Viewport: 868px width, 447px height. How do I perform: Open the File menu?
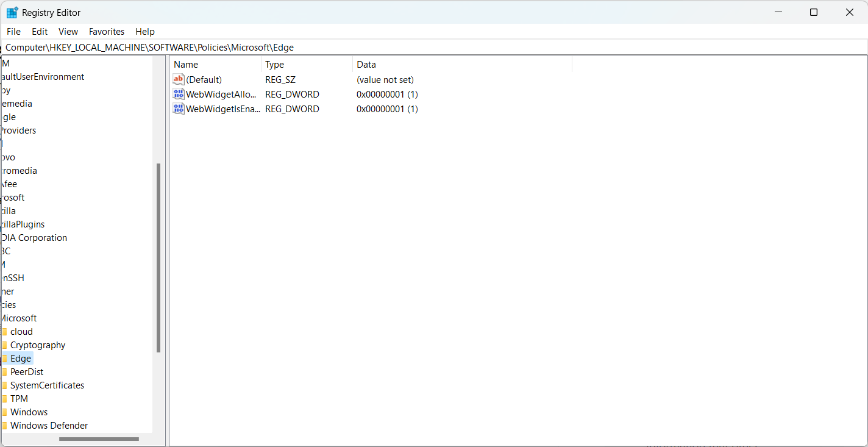pyautogui.click(x=13, y=32)
